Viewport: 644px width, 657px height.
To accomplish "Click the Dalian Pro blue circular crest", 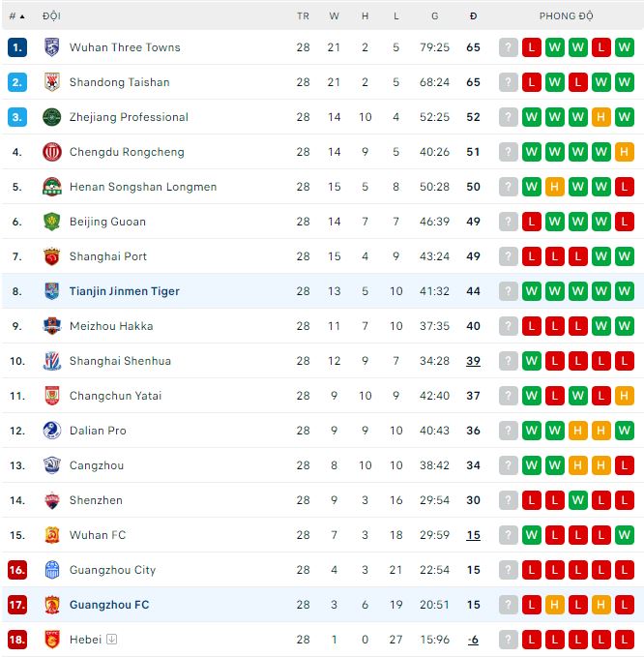I will coord(52,431).
